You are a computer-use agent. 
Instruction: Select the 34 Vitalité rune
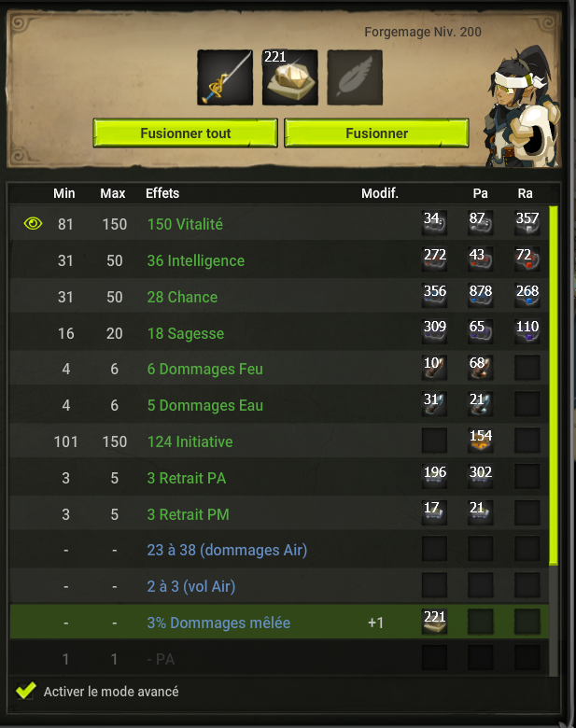click(x=434, y=223)
